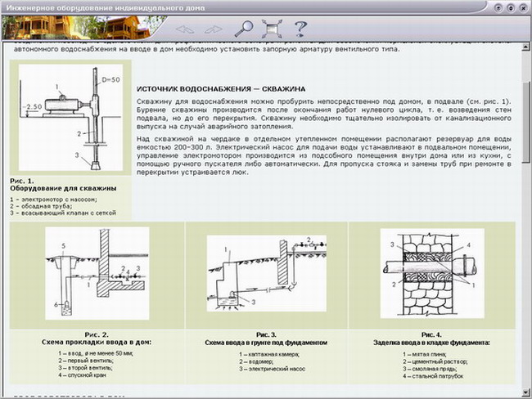Click the Рис. 3 foundation inlet diagram
Viewport: 532px width, 399px height.
point(266,273)
